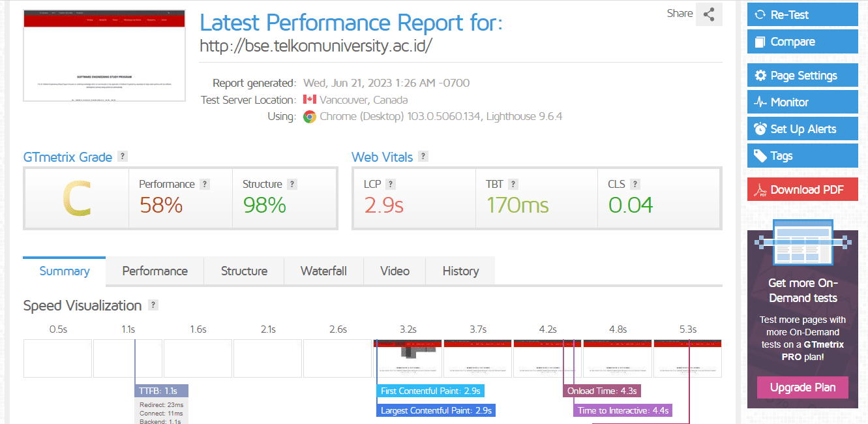Image resolution: width=868 pixels, height=424 pixels.
Task: Click the Re-Test button
Action: (x=803, y=14)
